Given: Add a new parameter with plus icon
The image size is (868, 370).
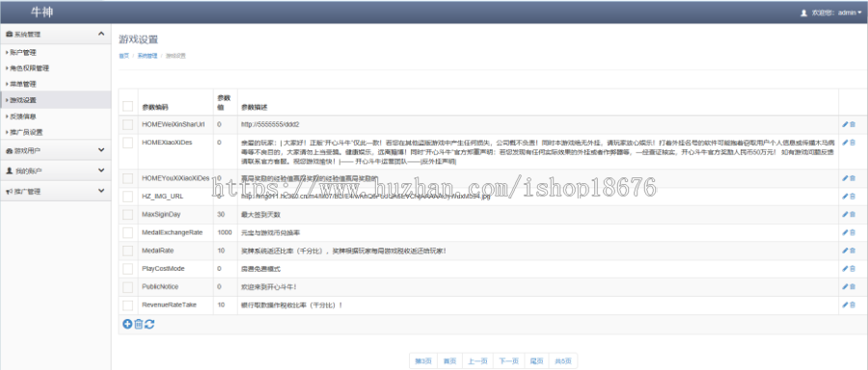Looking at the screenshot, I should [127, 324].
